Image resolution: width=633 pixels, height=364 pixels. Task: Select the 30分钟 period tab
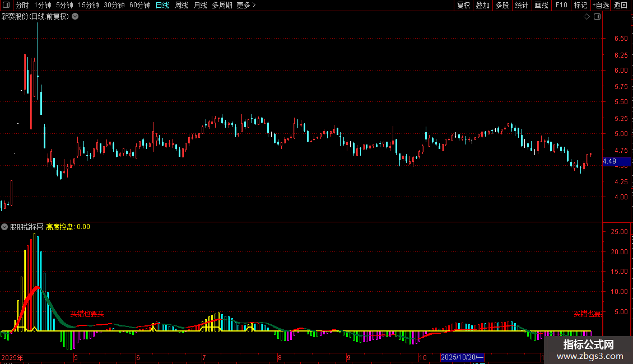coord(114,5)
